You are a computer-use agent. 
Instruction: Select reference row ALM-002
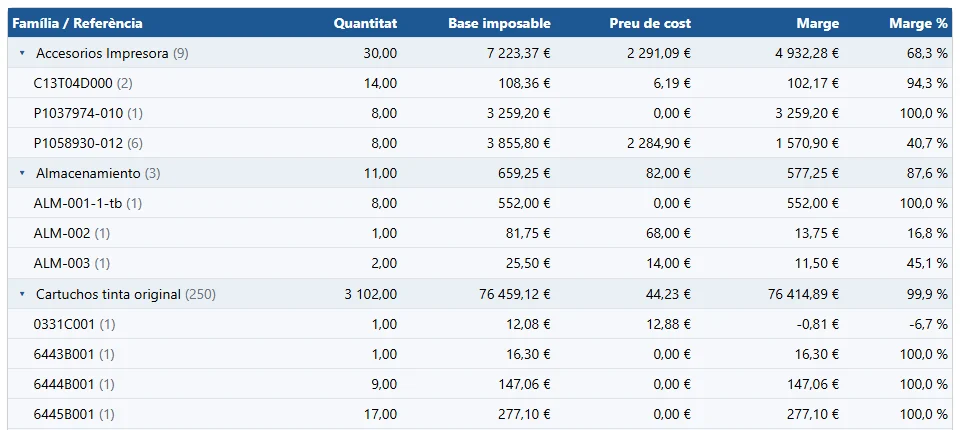480,233
